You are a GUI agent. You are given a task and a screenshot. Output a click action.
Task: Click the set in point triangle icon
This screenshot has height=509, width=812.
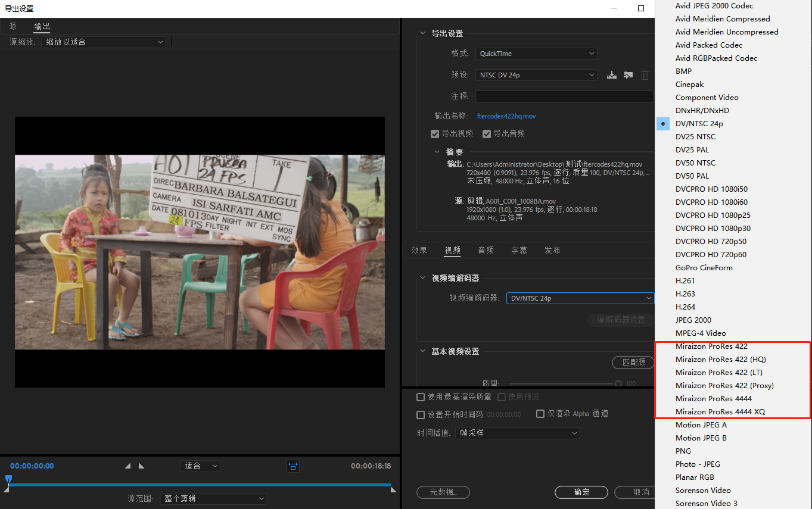click(128, 466)
